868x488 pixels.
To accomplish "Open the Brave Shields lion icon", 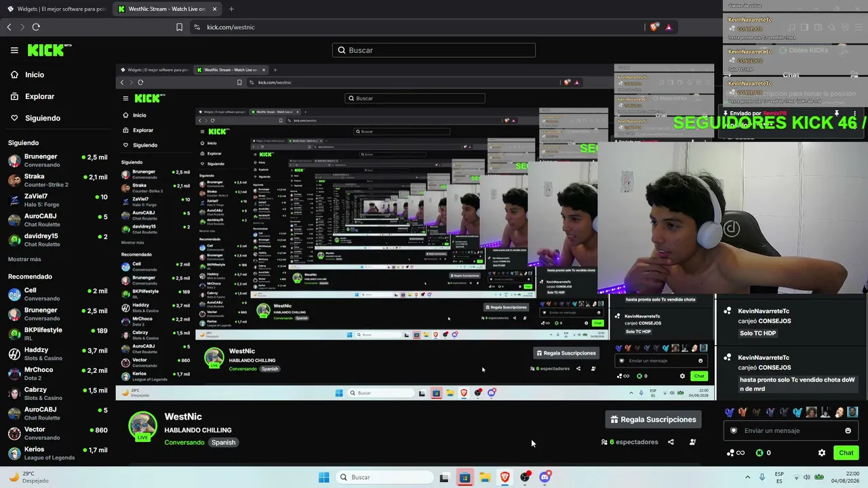I will [654, 27].
